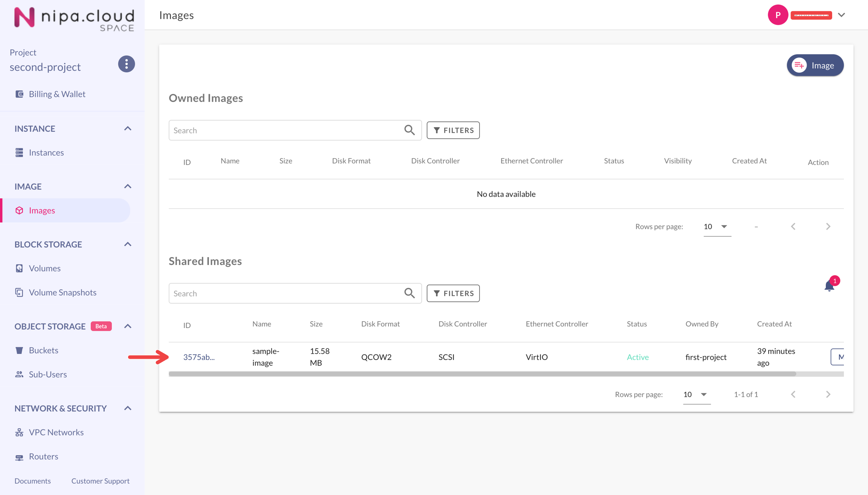Click the Owned Images search field

(x=286, y=130)
